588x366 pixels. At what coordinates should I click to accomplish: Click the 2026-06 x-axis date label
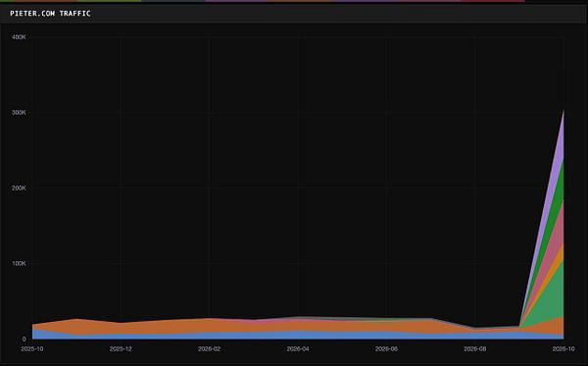pos(386,349)
